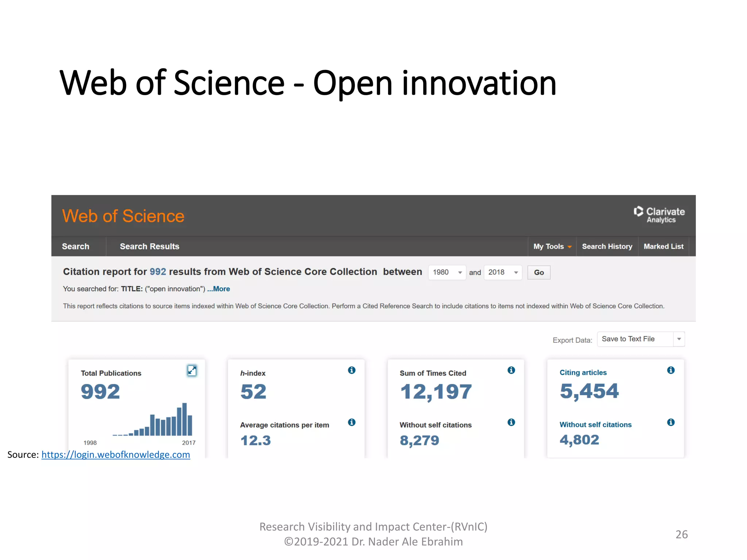Viewport: 747px width, 560px height.
Task: Open the 2018 end year dropdown
Action: tap(503, 272)
